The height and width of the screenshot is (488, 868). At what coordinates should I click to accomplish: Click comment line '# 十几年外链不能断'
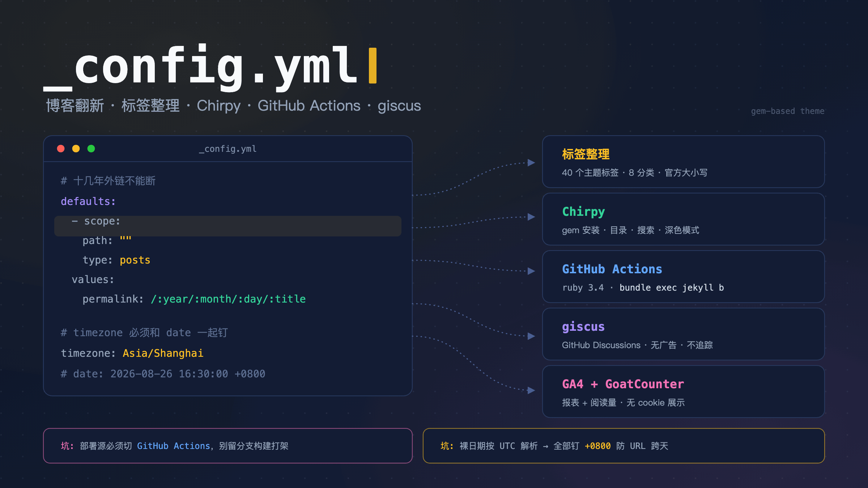pos(108,181)
